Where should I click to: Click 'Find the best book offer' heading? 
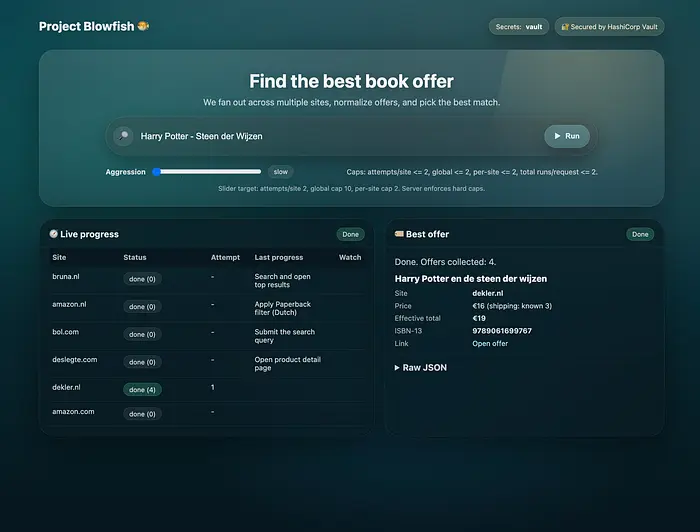pos(351,81)
